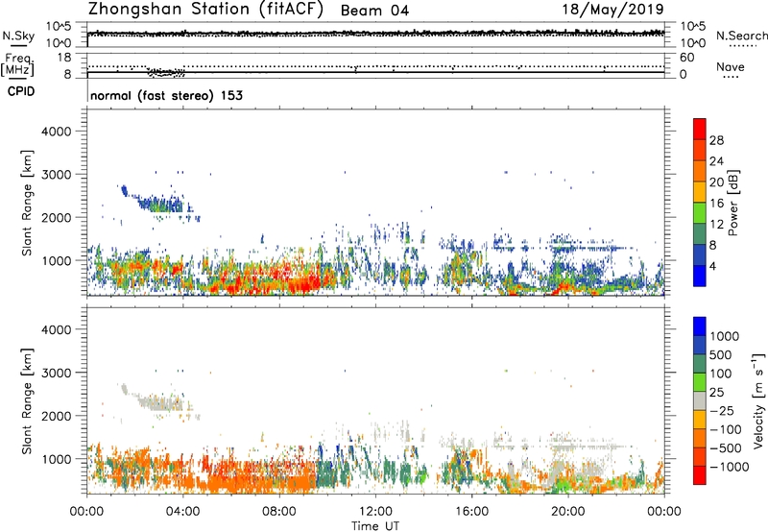Click the '08:00' time tick label
768x532 pixels.
279,512
